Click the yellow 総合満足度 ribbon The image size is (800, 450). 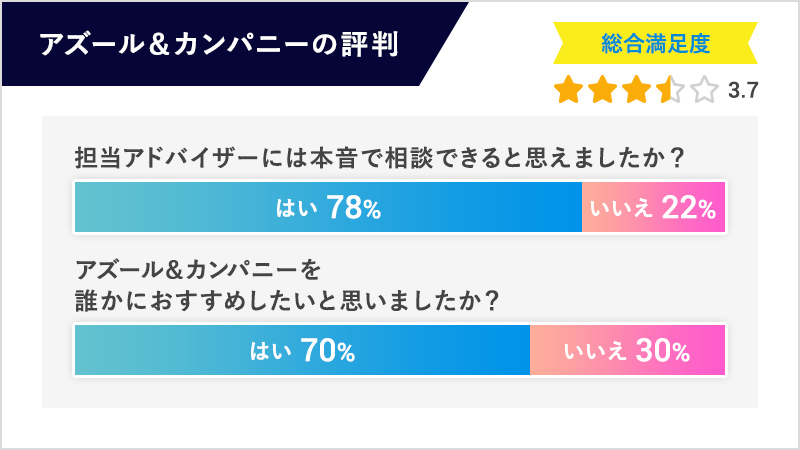(x=655, y=43)
